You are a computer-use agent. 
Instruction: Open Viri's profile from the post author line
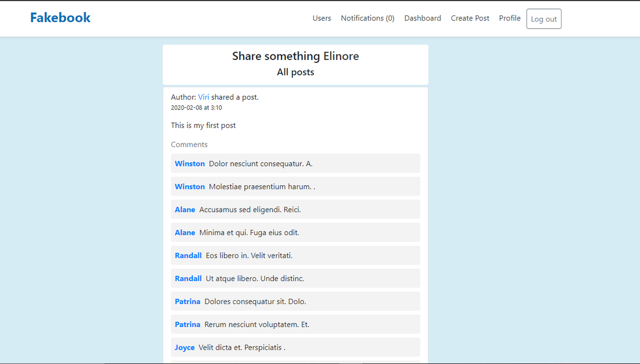[203, 97]
